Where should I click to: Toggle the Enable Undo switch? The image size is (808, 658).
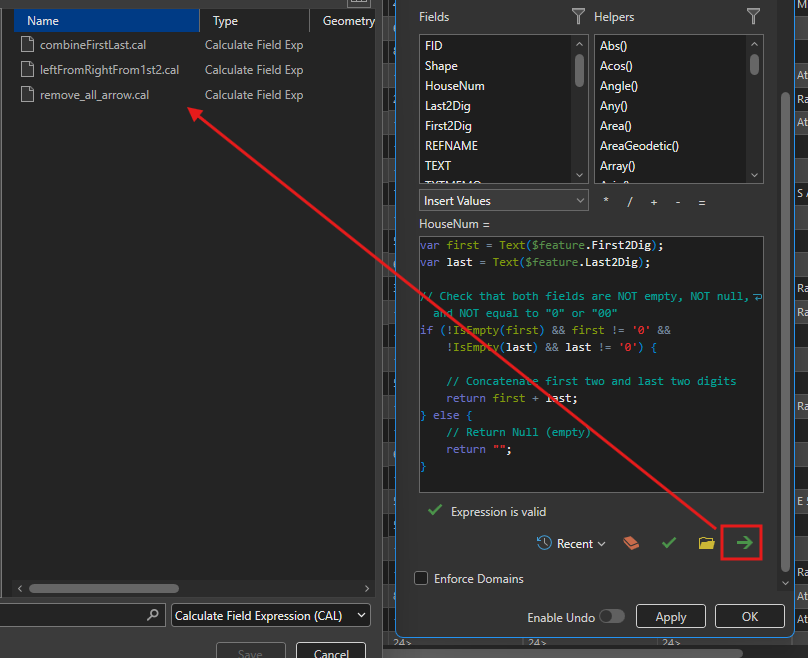612,616
